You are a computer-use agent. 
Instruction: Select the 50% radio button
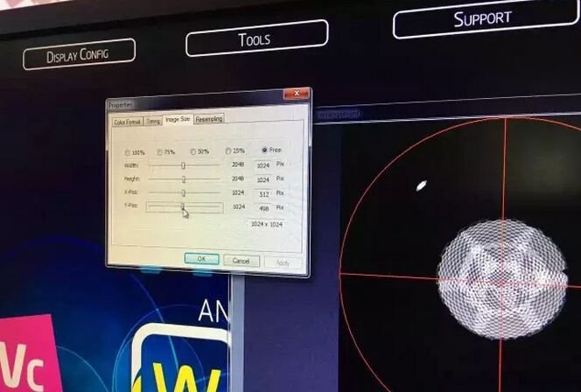coord(192,151)
